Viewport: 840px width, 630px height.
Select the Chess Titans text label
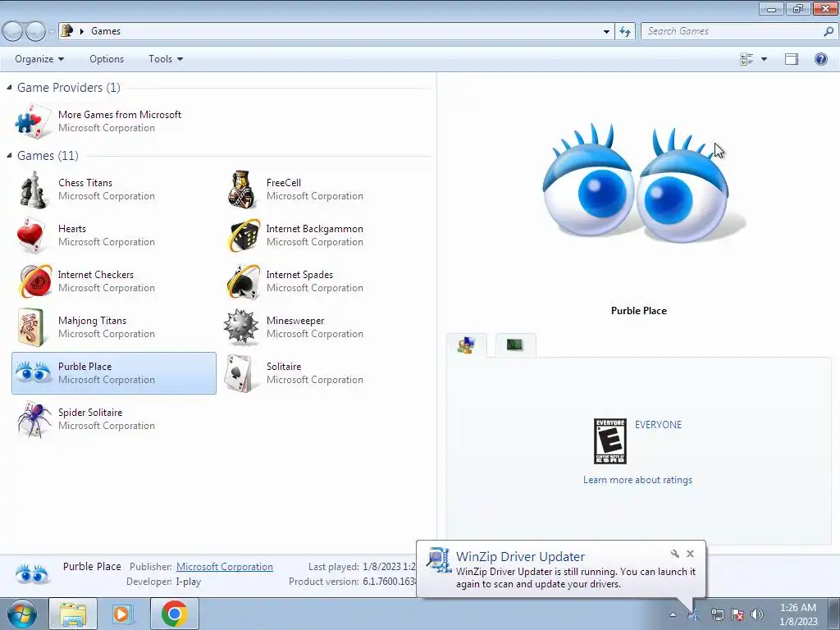pos(85,183)
